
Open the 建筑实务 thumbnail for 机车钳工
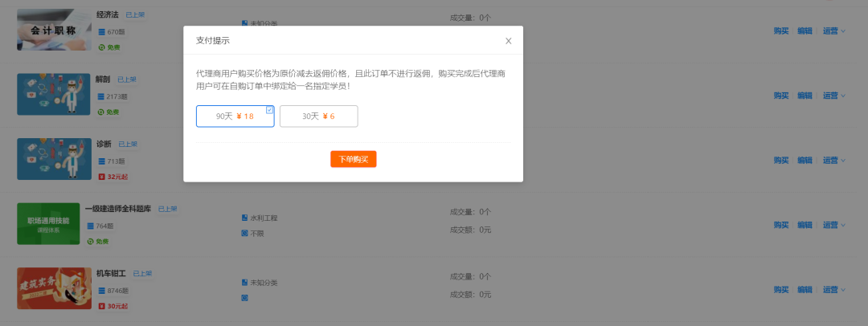pos(55,288)
